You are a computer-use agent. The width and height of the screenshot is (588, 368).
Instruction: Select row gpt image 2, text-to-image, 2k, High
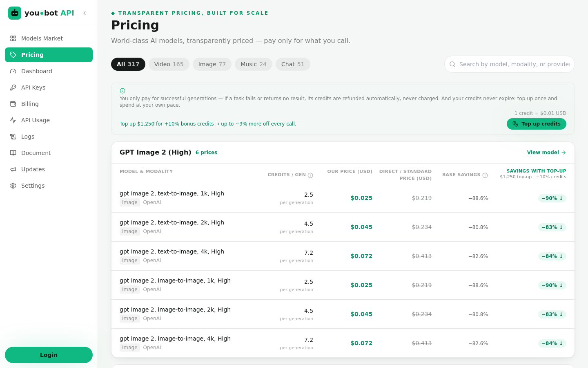point(343,227)
